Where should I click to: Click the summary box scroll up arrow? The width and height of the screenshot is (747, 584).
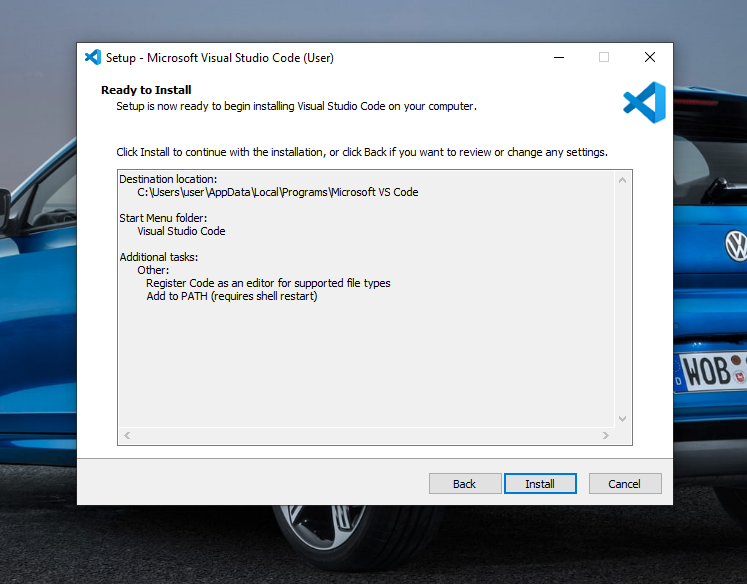(622, 180)
